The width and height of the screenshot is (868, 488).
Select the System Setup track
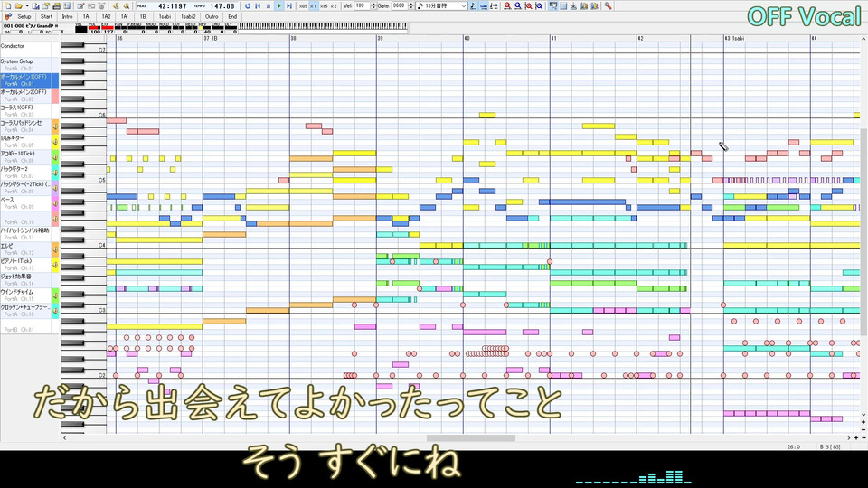(x=29, y=65)
